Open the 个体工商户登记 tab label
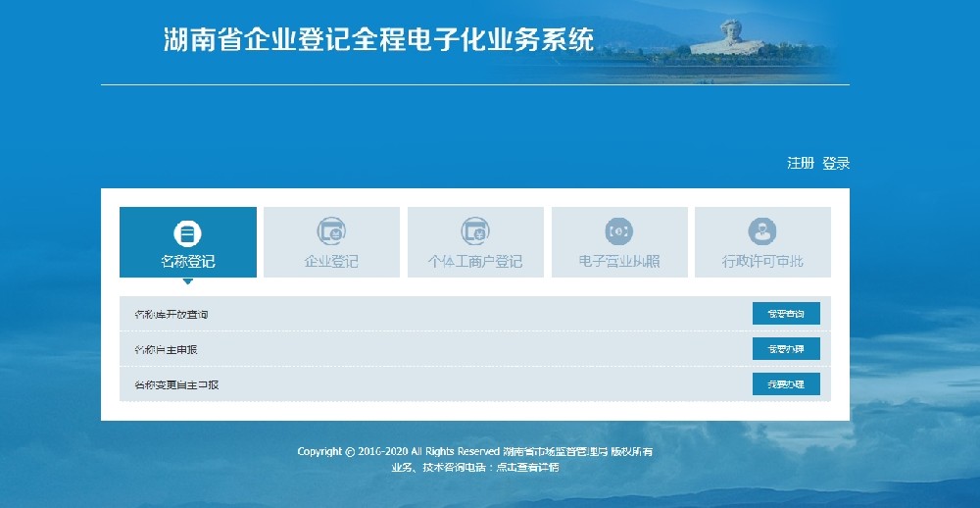Viewport: 980px width, 508px height. [x=475, y=262]
